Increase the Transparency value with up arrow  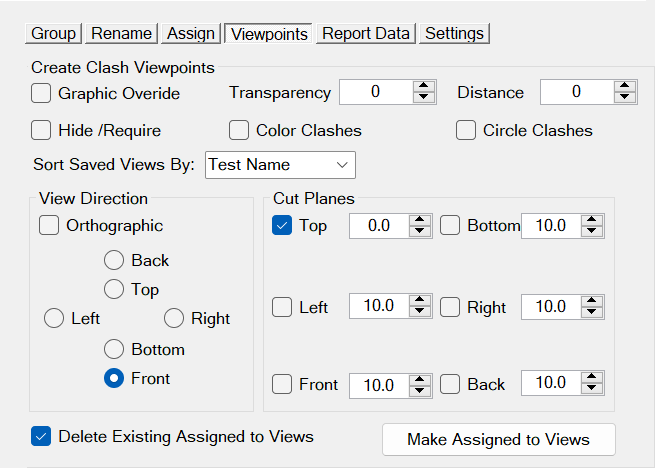click(425, 87)
